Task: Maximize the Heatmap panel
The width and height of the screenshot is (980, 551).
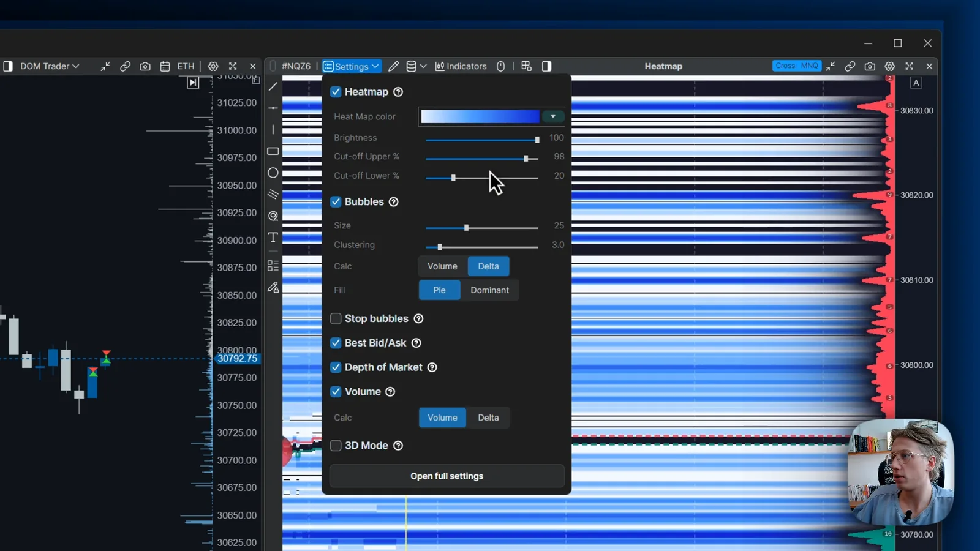Action: (x=910, y=66)
